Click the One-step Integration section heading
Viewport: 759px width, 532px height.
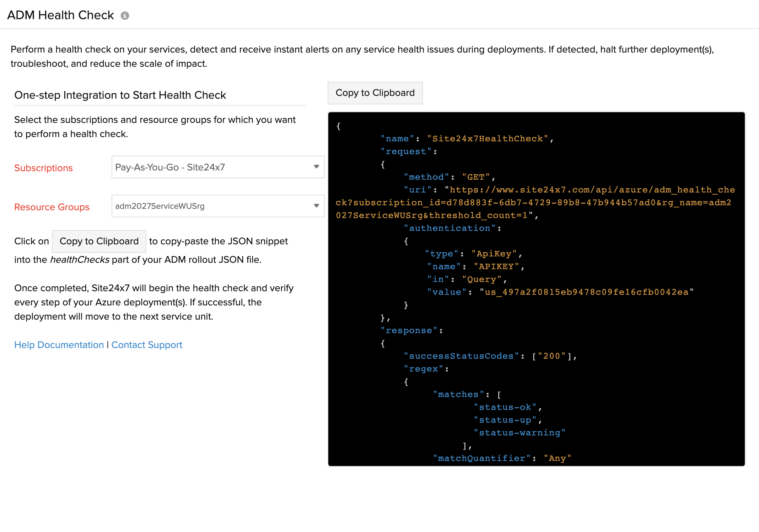120,95
